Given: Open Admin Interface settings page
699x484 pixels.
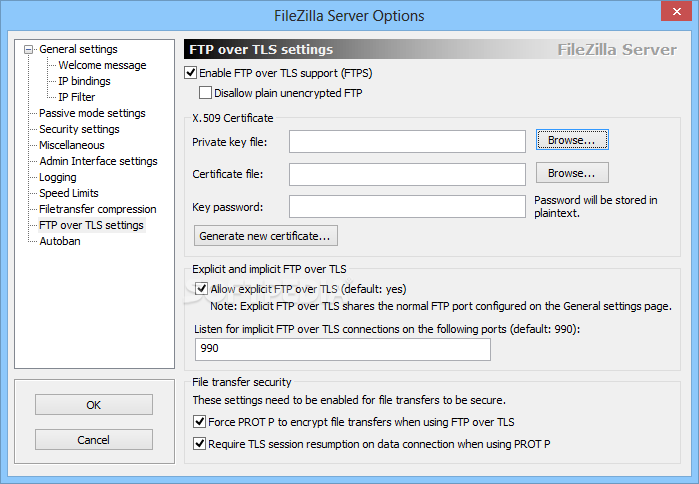Looking at the screenshot, I should [x=99, y=161].
